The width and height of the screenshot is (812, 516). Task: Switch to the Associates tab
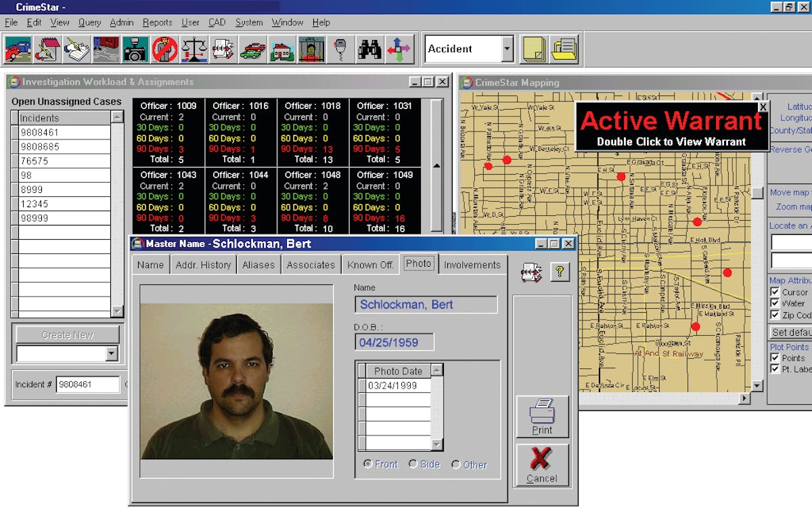click(x=311, y=265)
